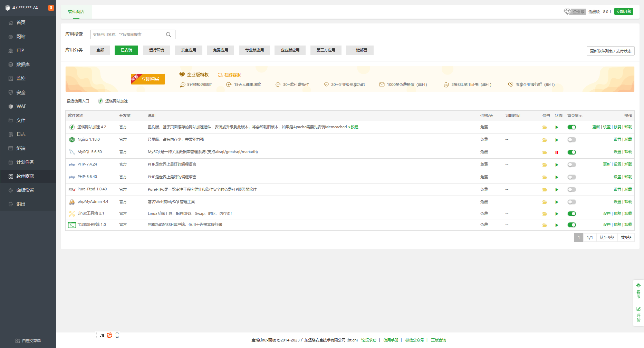Open folder location for Linux工具箱 2.1

pos(545,214)
